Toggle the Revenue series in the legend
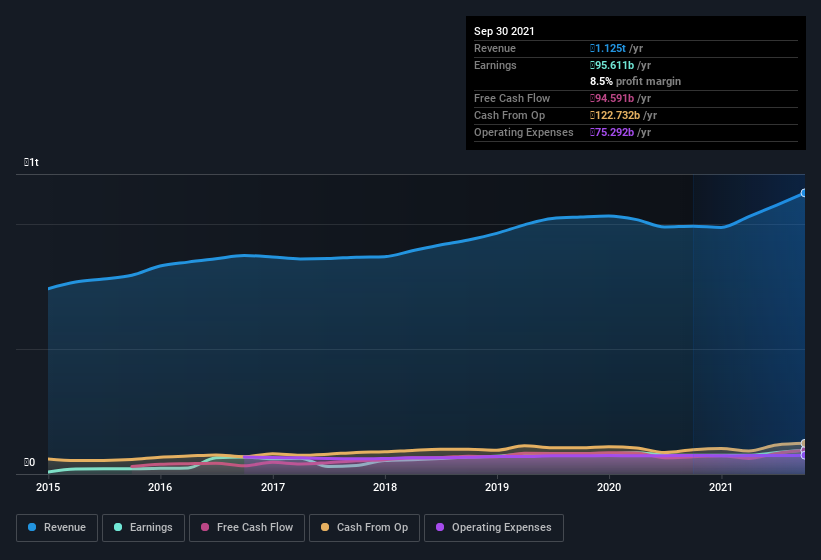This screenshot has width=821, height=560. (x=57, y=528)
